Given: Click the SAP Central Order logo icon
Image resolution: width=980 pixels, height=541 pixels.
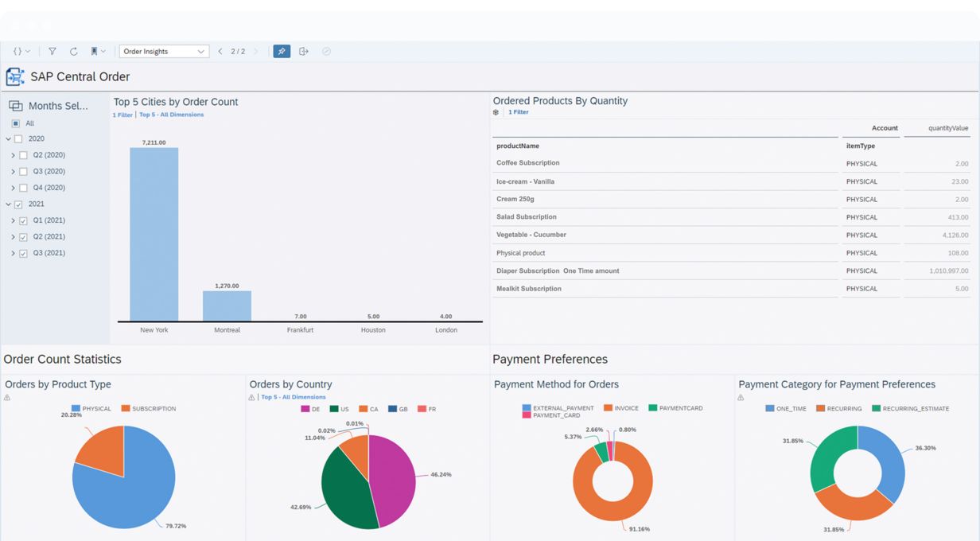Looking at the screenshot, I should click(15, 77).
